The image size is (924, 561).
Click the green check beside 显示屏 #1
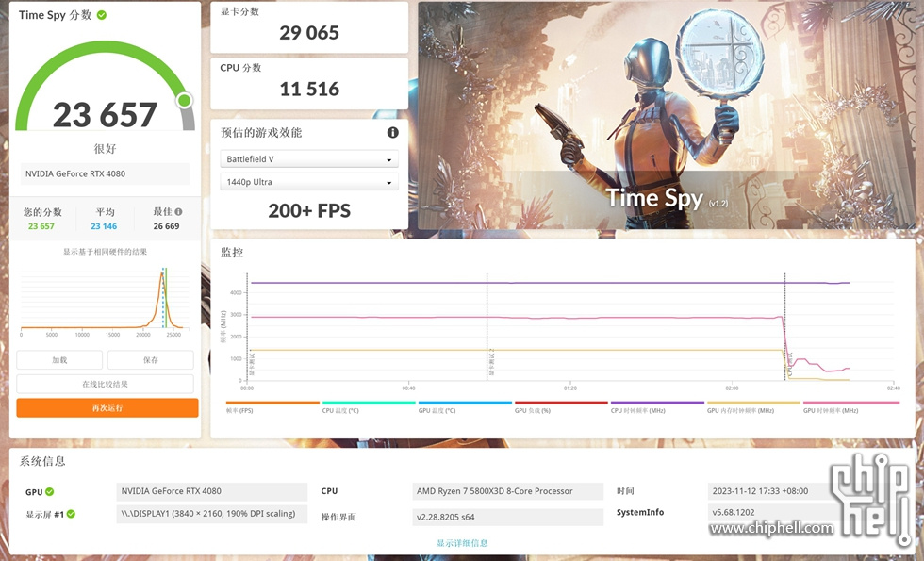point(71,514)
